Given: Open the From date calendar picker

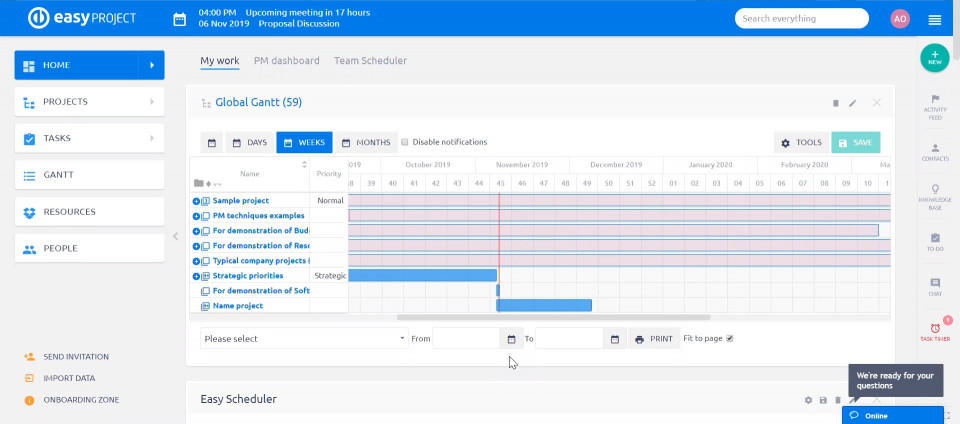Looking at the screenshot, I should point(511,338).
